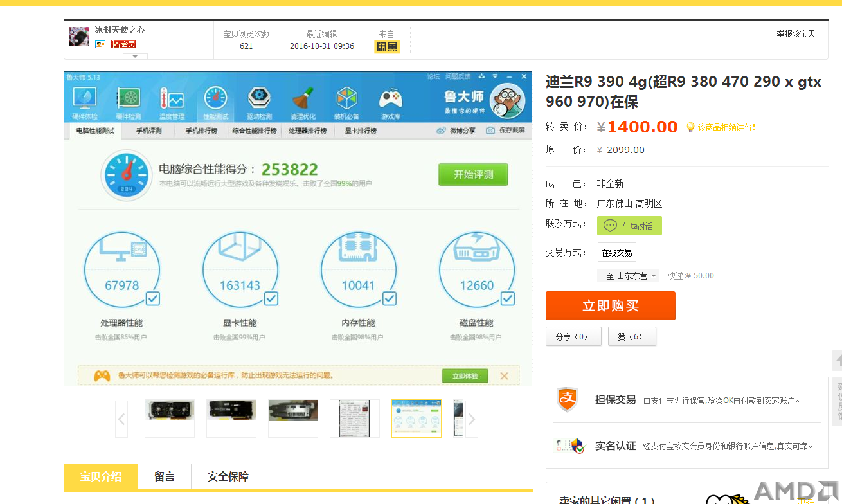
Task: Click the speedometer gauge beside overall score
Action: coord(126,174)
